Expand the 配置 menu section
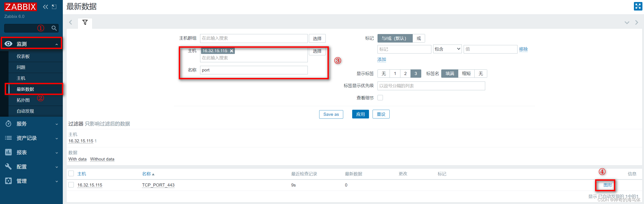Screen dimensions: 644x204 (57, 167)
